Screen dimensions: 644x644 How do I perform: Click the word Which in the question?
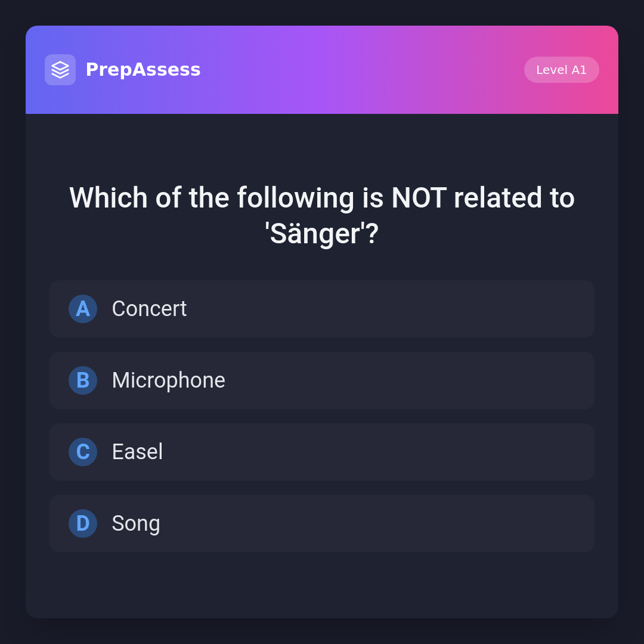click(x=108, y=198)
